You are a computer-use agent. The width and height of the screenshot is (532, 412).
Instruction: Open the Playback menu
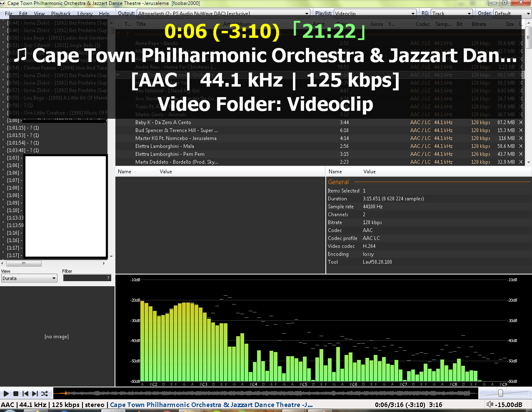tap(61, 14)
